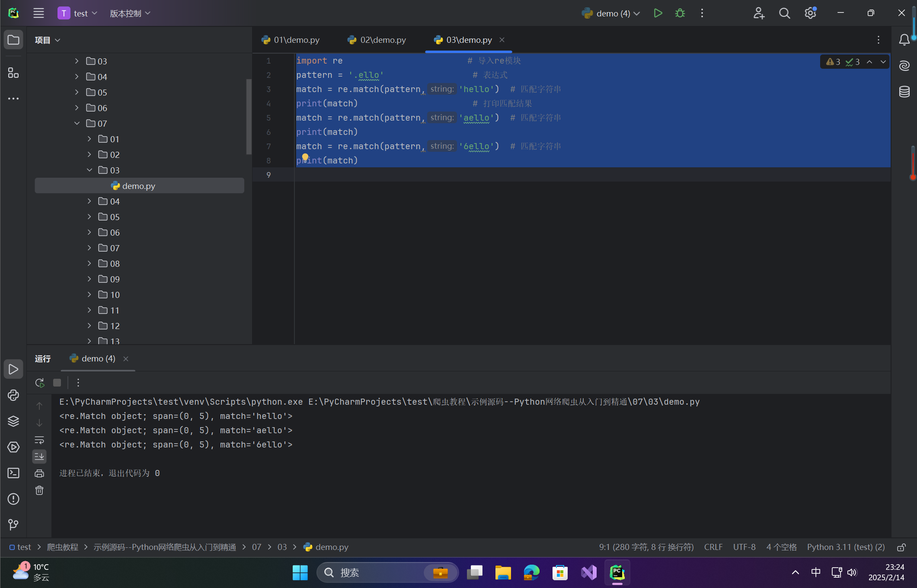
Task: Toggle scroll to end in console
Action: click(39, 456)
